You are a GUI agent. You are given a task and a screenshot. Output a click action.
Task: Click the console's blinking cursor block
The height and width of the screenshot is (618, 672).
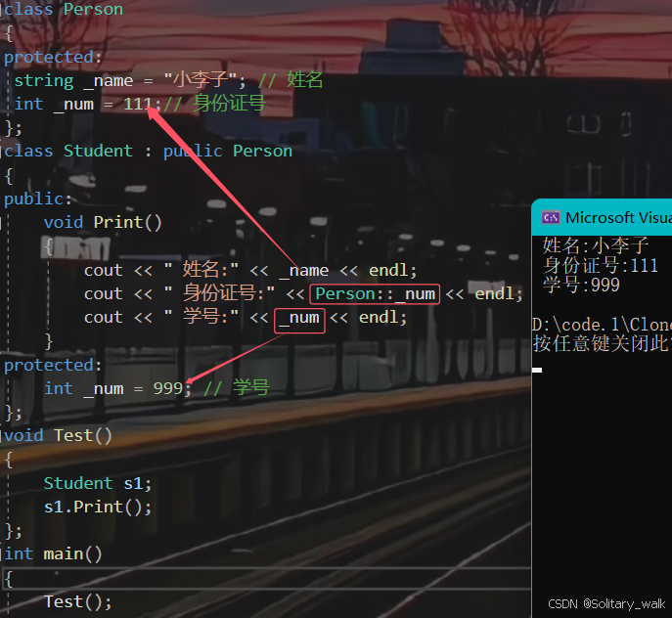tap(537, 370)
